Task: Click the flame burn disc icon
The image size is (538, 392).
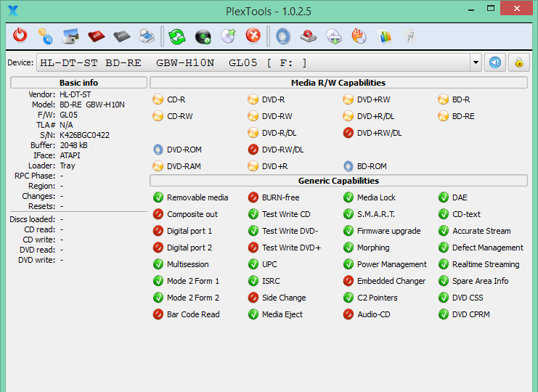Action: [359, 36]
